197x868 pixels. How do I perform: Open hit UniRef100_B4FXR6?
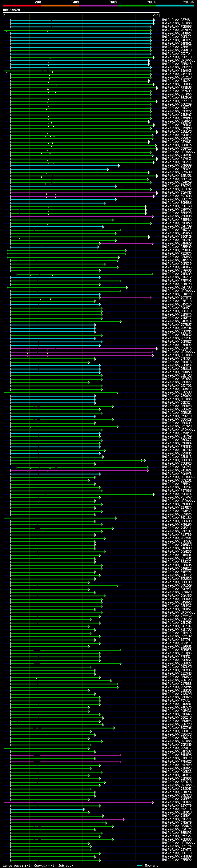pyautogui.click(x=177, y=40)
